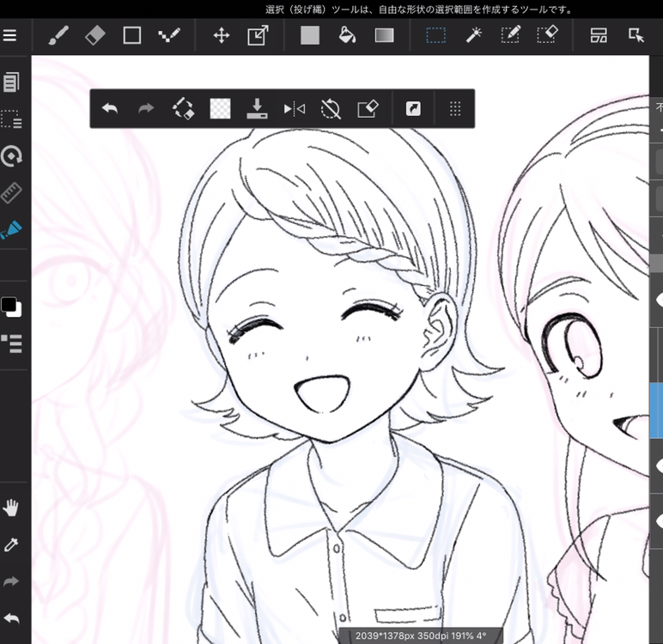This screenshot has height=644, width=663.
Task: Toggle the ruler icon in left sidebar
Action: pyautogui.click(x=11, y=193)
